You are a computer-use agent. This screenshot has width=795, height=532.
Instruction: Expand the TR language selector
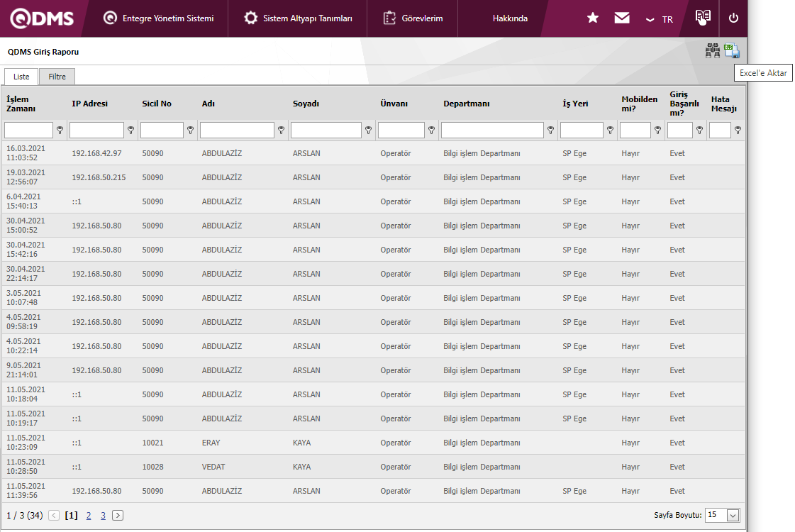click(659, 19)
